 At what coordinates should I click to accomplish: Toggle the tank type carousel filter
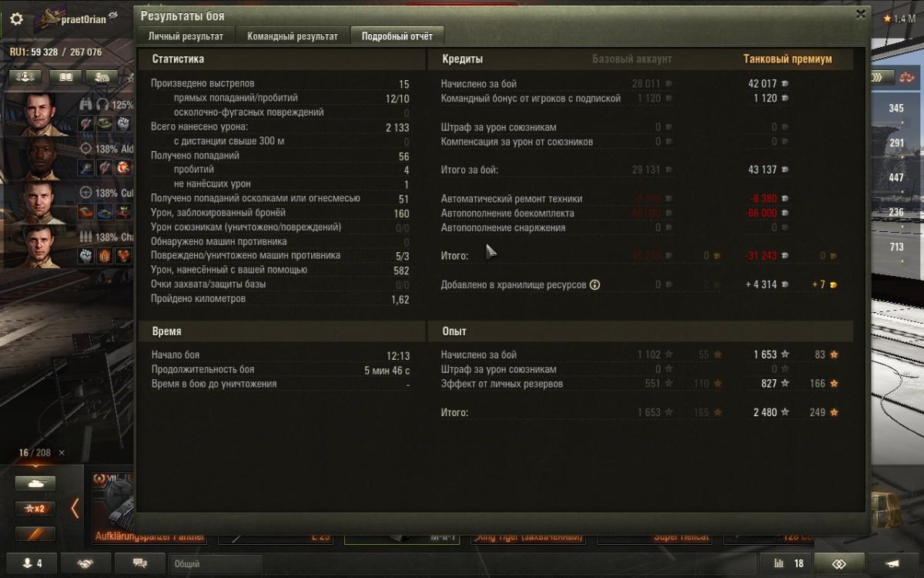pyautogui.click(x=35, y=483)
